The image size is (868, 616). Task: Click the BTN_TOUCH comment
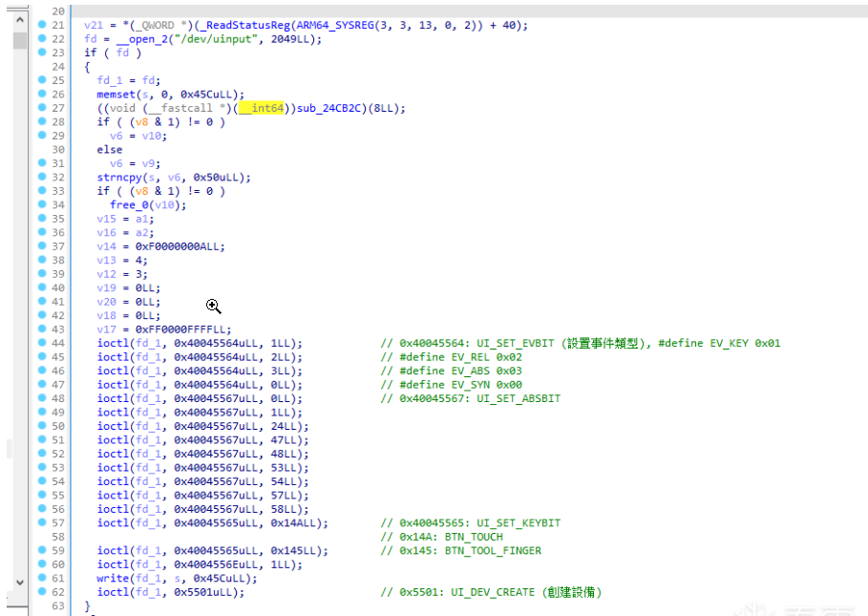click(441, 537)
